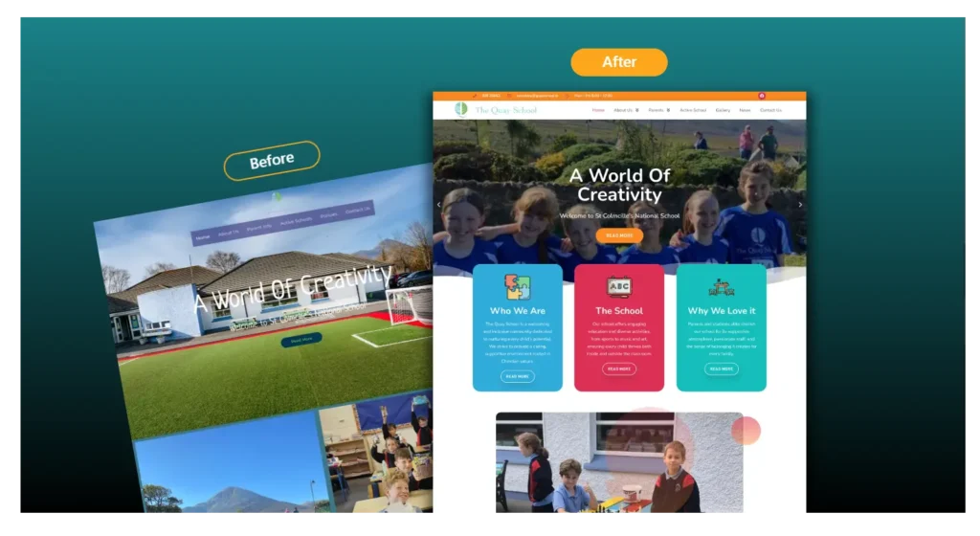980x536 pixels.
Task: Click children at table photo in After site
Action: (619, 462)
